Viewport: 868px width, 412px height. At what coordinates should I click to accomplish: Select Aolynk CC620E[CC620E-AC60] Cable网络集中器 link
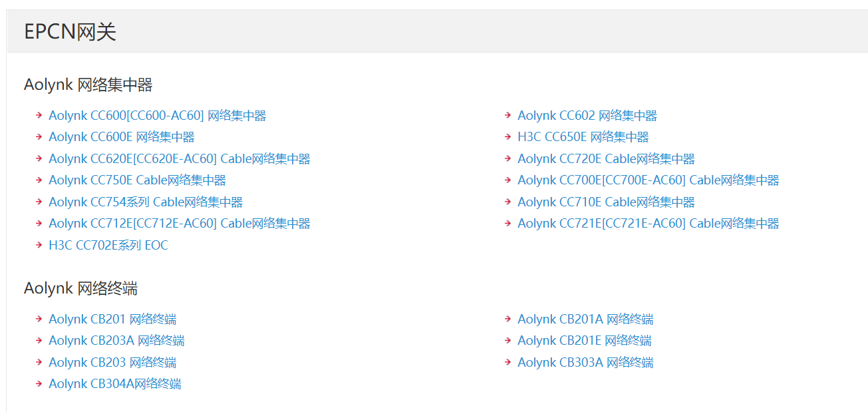point(179,159)
